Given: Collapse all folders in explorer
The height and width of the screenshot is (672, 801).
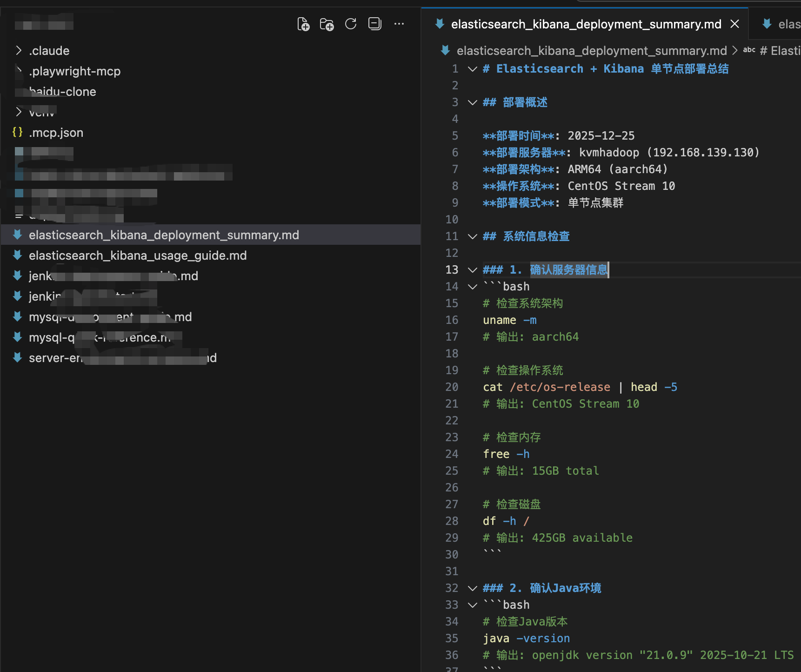Looking at the screenshot, I should coord(375,24).
